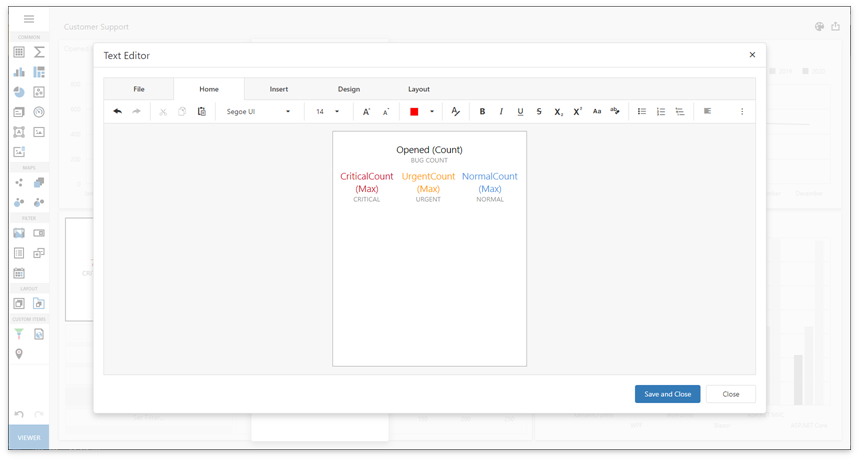Add a Pivot sigma item from the toolbox
Screen dimensions: 859x460
click(x=39, y=52)
